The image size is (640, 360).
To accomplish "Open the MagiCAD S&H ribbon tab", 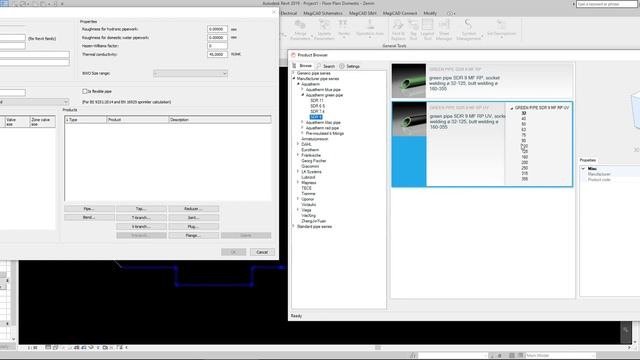I will click(362, 13).
